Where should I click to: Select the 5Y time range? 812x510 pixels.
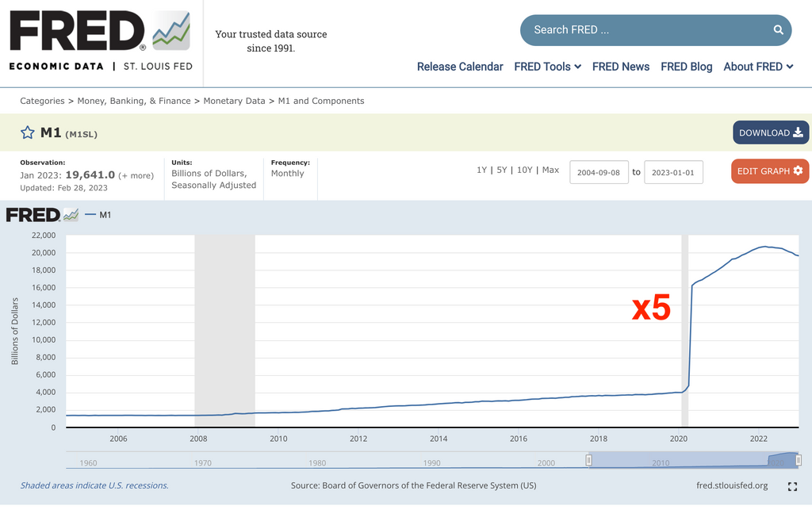pos(501,170)
